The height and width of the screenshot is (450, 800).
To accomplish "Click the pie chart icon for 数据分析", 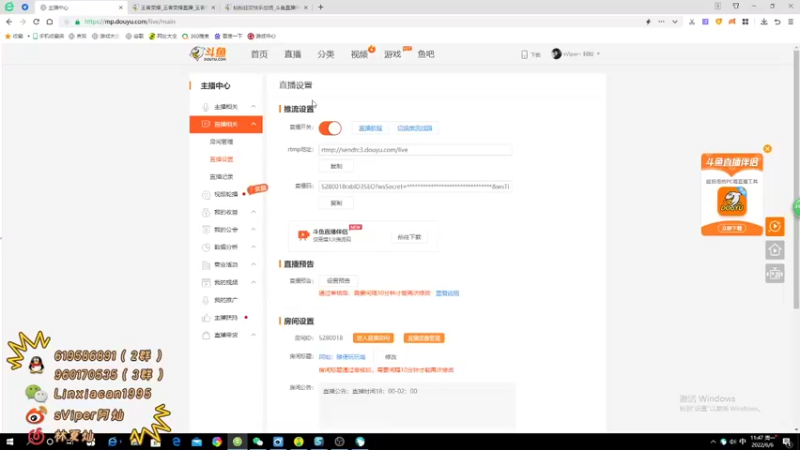I will (x=206, y=247).
